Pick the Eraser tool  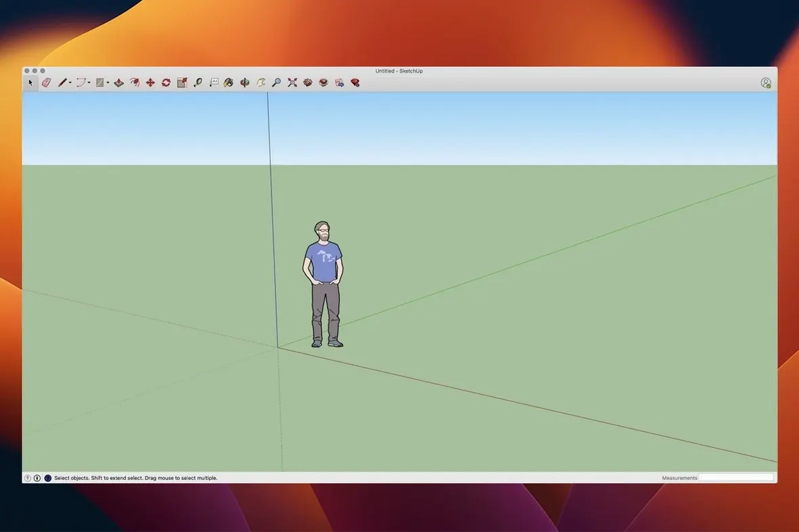coord(46,83)
